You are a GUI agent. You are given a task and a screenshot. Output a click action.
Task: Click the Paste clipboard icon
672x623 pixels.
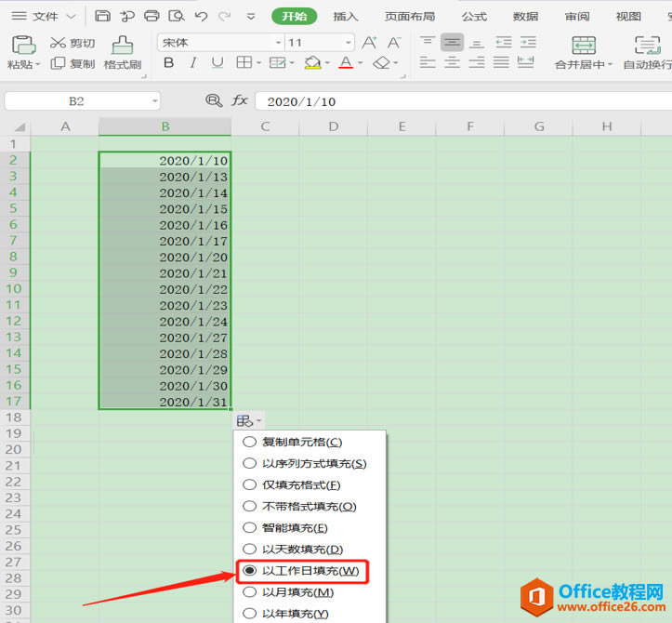coord(23,46)
